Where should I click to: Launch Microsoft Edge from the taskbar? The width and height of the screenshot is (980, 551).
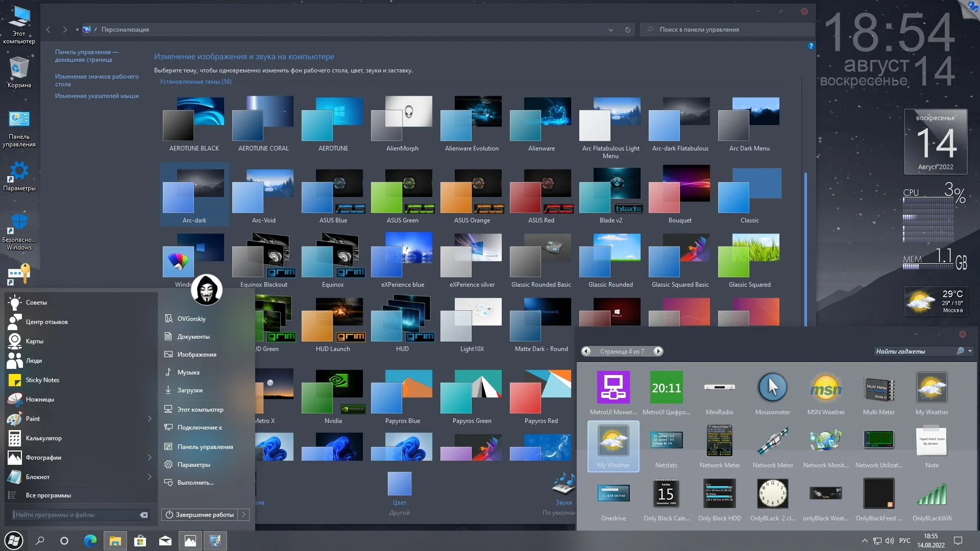point(90,541)
